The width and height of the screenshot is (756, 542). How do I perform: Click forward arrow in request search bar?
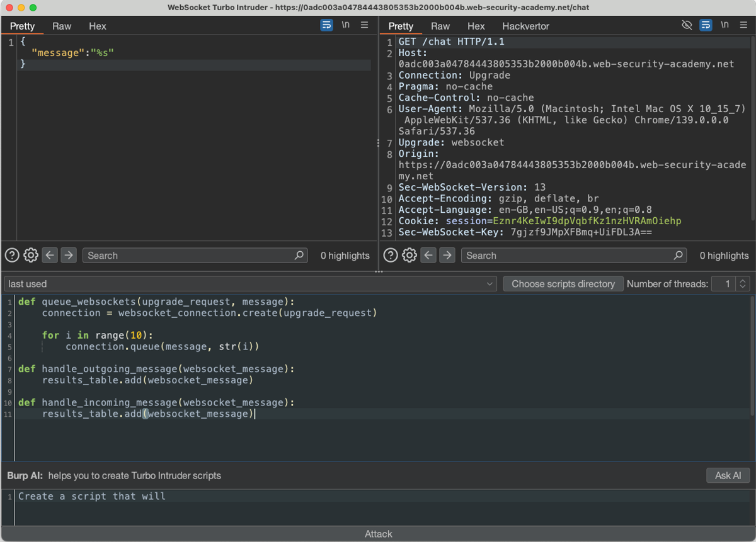pos(447,255)
